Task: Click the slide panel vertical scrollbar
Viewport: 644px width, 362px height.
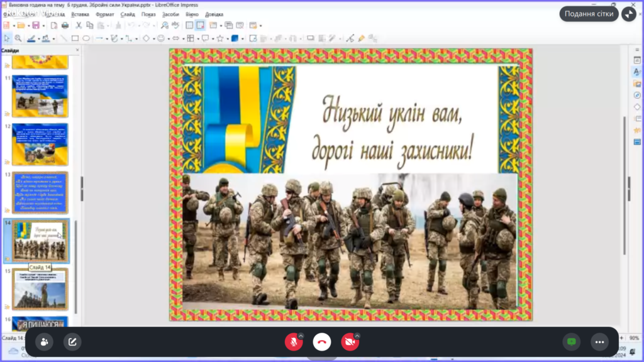Action: (x=75, y=264)
